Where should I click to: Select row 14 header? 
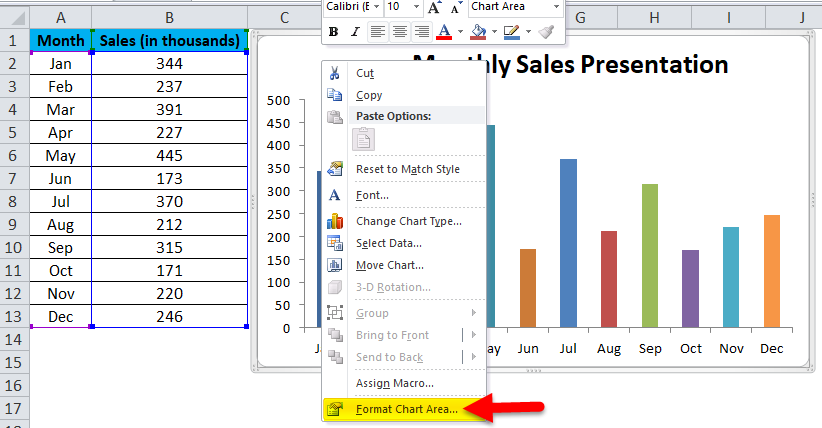14,340
